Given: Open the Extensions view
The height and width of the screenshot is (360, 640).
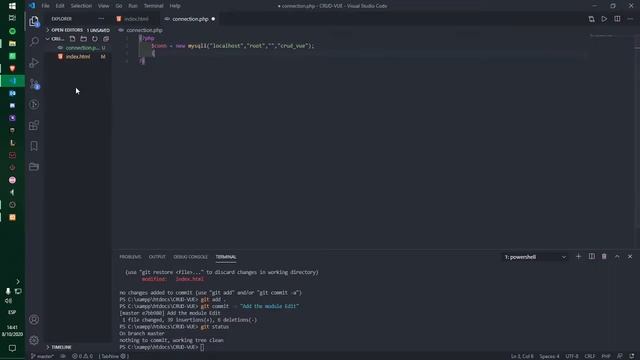Looking at the screenshot, I should click(x=34, y=125).
